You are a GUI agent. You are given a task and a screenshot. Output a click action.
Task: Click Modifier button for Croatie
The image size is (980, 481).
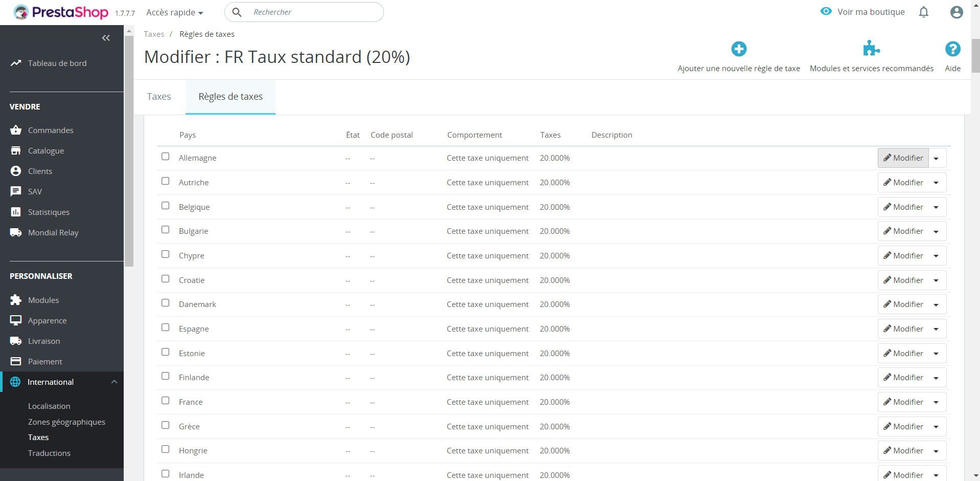(903, 280)
